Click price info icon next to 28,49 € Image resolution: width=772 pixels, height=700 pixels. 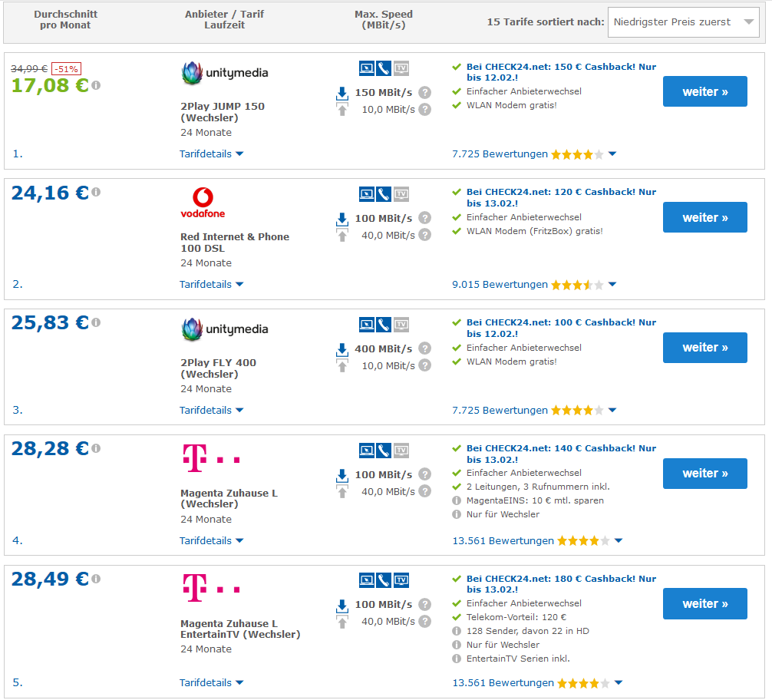[x=96, y=579]
